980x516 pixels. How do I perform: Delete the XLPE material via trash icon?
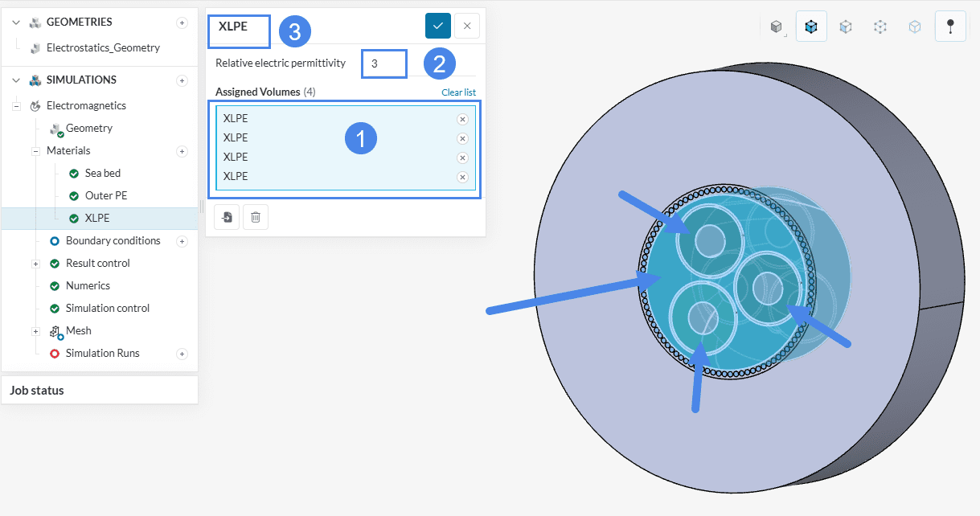(x=256, y=217)
